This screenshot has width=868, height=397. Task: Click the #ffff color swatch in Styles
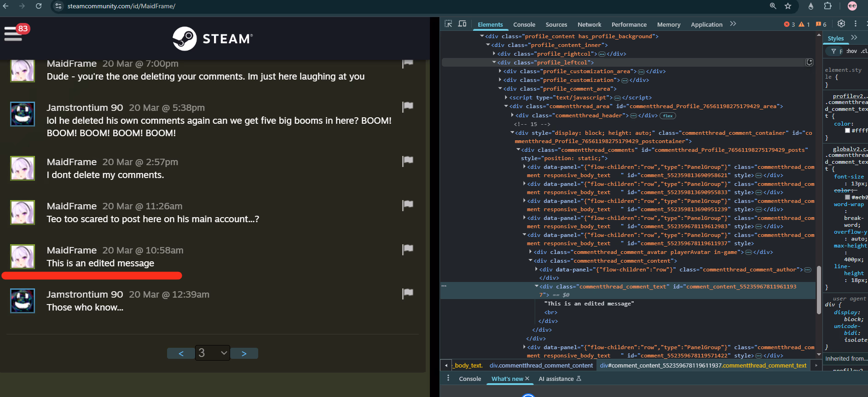[848, 131]
